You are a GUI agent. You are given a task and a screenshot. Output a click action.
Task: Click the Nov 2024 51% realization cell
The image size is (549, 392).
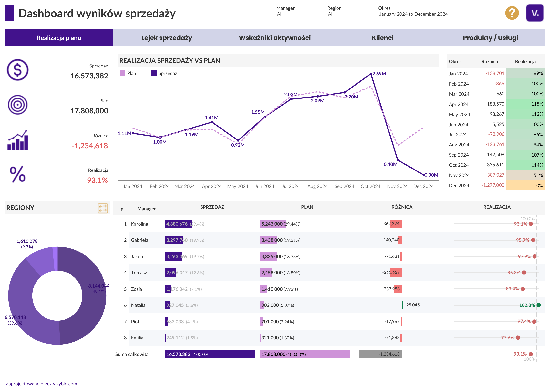click(525, 175)
